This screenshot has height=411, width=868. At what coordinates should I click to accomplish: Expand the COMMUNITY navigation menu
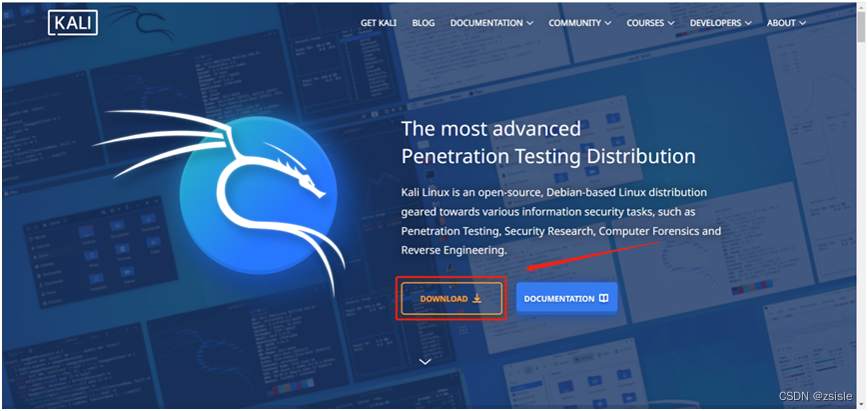click(580, 23)
